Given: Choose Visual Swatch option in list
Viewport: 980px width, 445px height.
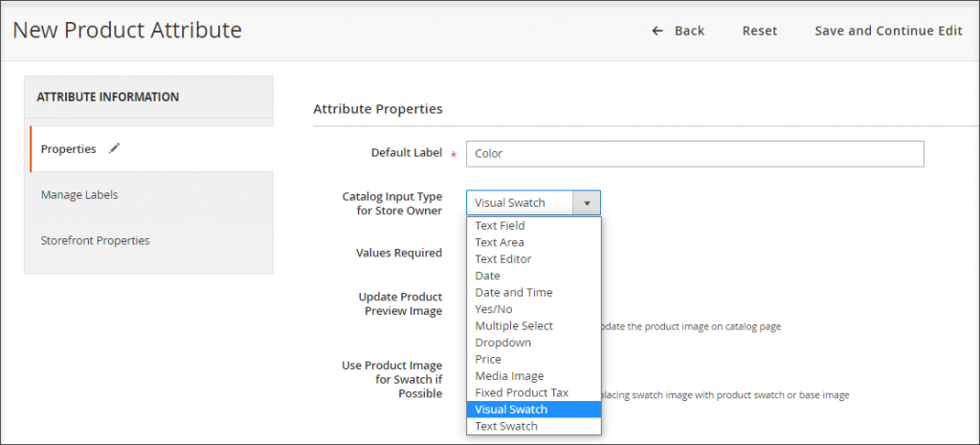Looking at the screenshot, I should point(511,410).
